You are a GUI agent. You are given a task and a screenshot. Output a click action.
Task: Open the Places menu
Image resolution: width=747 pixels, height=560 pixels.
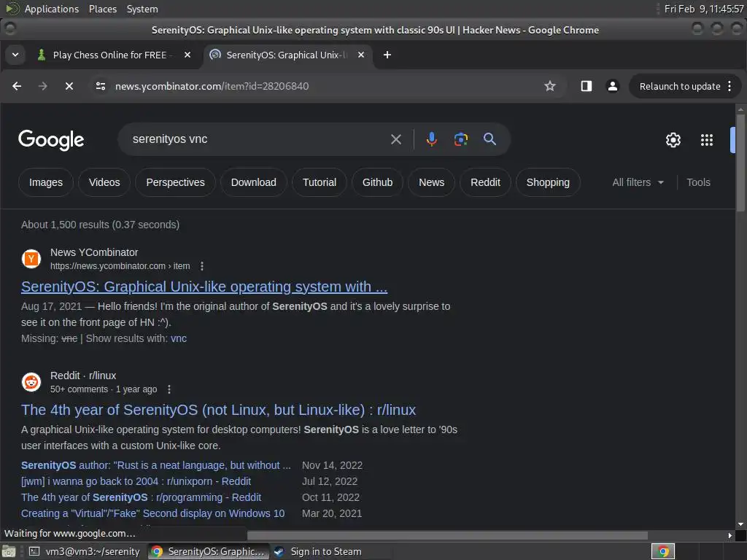click(103, 9)
